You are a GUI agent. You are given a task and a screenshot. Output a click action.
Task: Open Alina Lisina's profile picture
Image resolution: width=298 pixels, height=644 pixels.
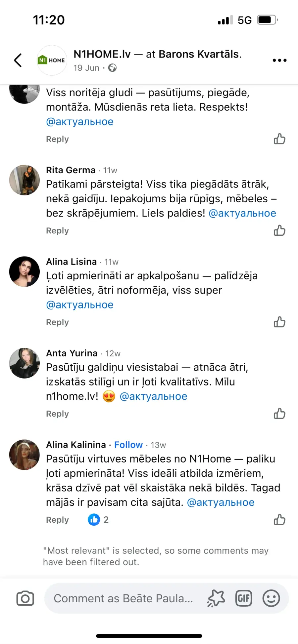coord(25,271)
